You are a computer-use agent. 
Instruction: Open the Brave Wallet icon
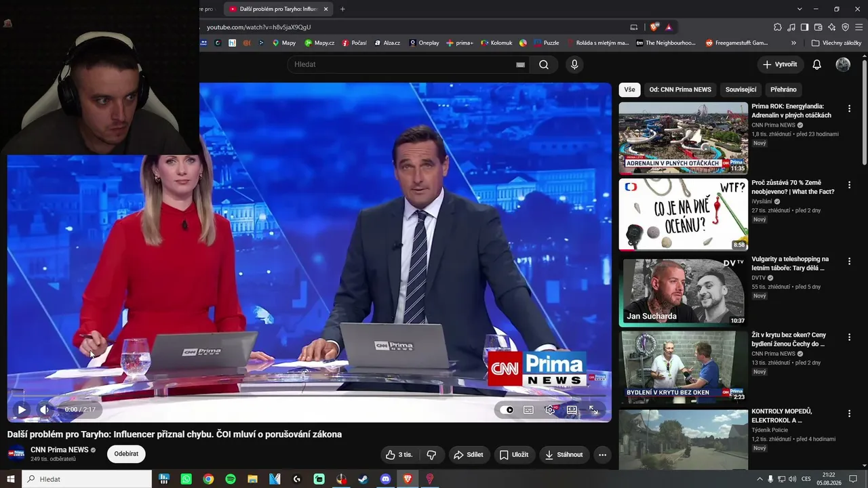click(818, 27)
